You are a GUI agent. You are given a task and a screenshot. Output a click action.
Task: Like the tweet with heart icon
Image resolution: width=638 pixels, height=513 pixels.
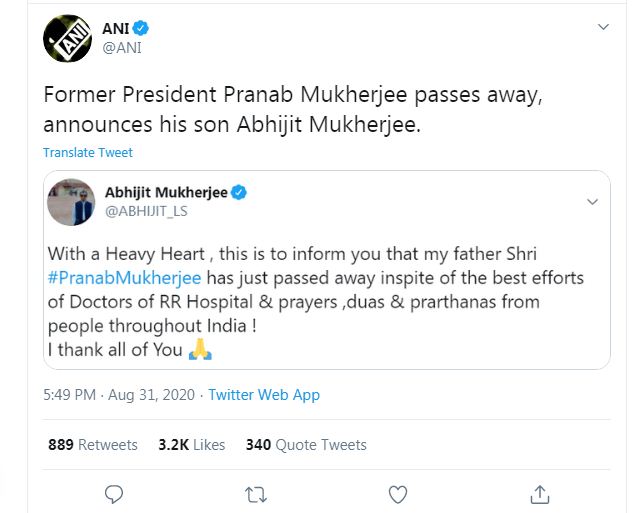point(398,493)
